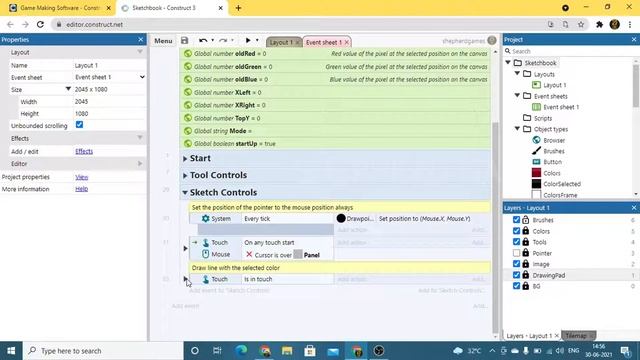Select Event sheet 1 in Project tree

pos(561,107)
